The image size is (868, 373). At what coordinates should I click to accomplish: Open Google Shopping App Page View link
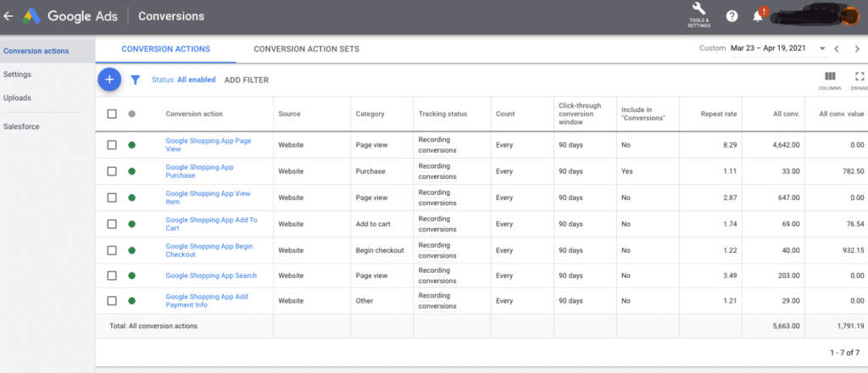pyautogui.click(x=209, y=145)
